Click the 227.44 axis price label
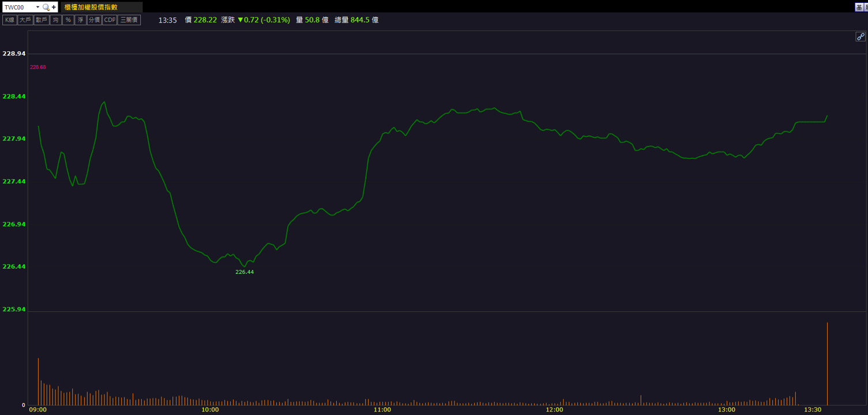Screen dimensions: 868x415 click(14, 182)
